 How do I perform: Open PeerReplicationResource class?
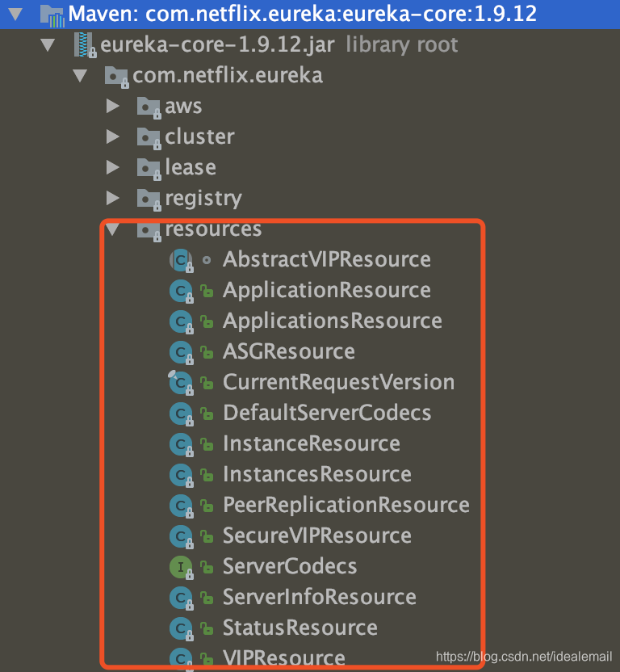(x=346, y=506)
